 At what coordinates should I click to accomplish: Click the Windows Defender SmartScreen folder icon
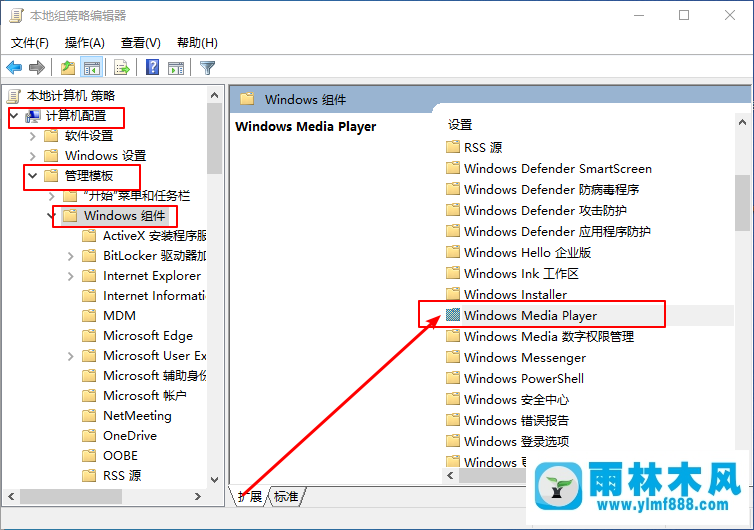(453, 167)
